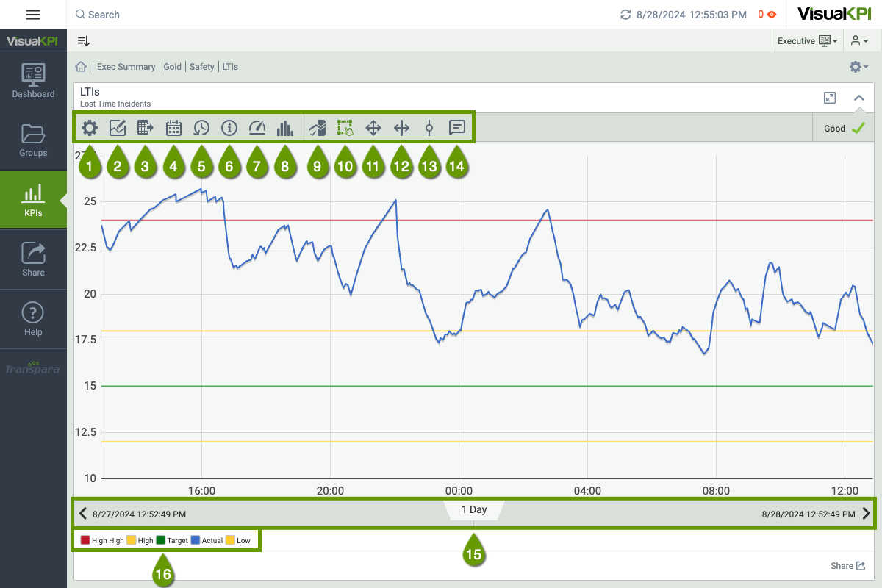Toggle the Target line legend entry
This screenshot has width=882, height=588.
click(172, 541)
